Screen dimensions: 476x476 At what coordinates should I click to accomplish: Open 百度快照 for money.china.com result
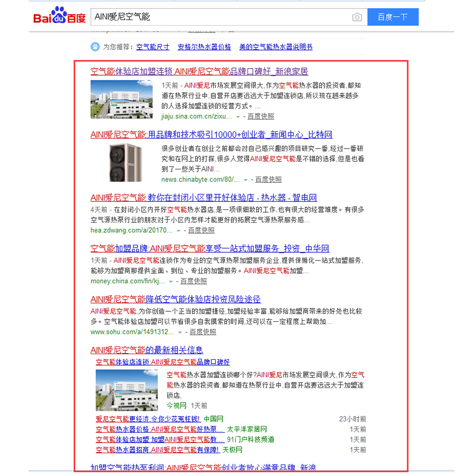(194, 281)
